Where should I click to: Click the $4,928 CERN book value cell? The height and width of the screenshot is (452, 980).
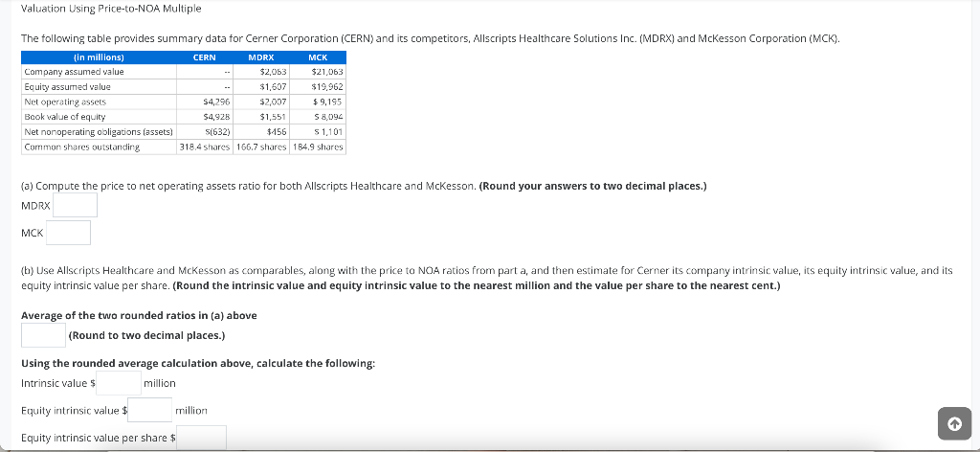coord(205,117)
